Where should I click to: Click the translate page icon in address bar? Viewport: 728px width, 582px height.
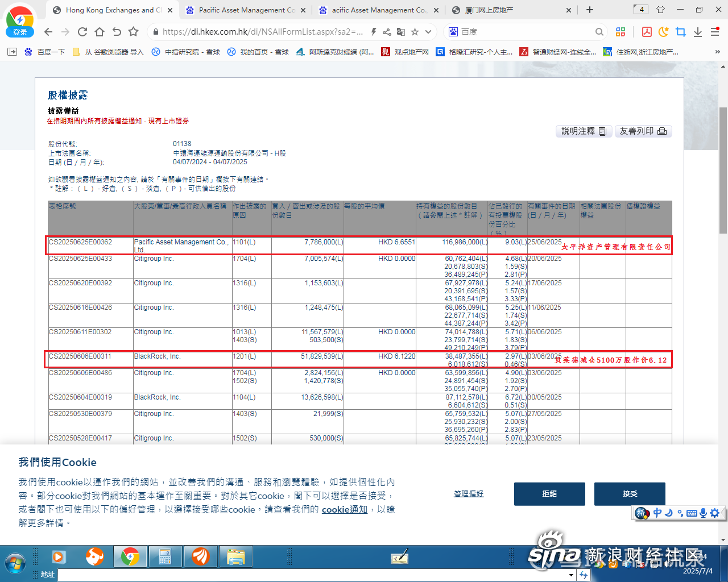[x=401, y=32]
